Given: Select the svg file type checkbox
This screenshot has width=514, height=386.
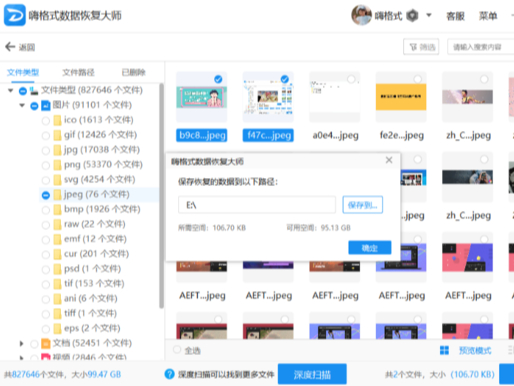Looking at the screenshot, I should 46,180.
